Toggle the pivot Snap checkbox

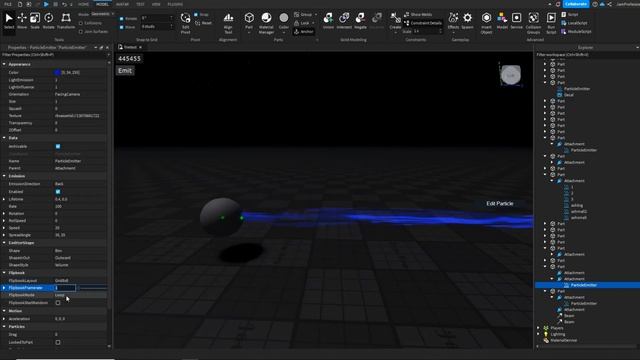[x=196, y=14]
